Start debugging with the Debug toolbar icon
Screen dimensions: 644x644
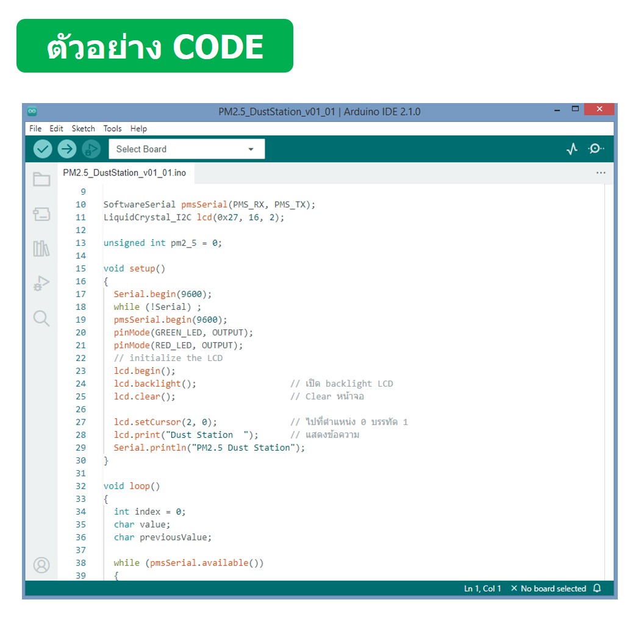pos(92,148)
